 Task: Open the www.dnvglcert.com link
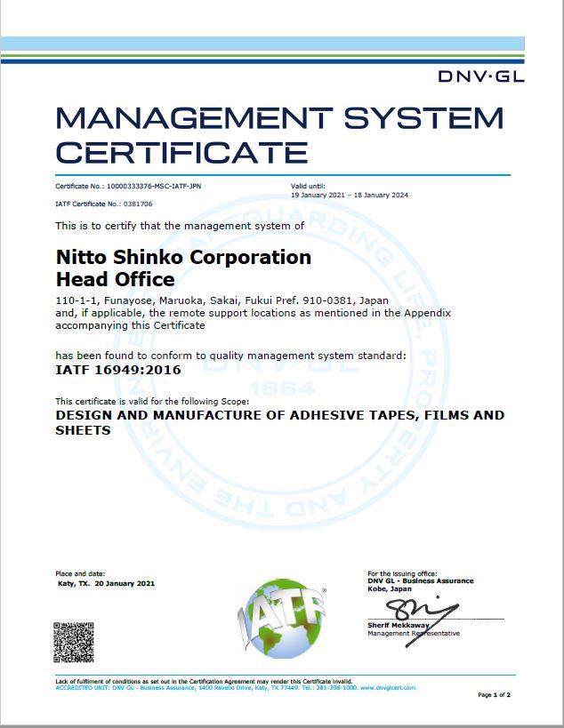(x=390, y=687)
